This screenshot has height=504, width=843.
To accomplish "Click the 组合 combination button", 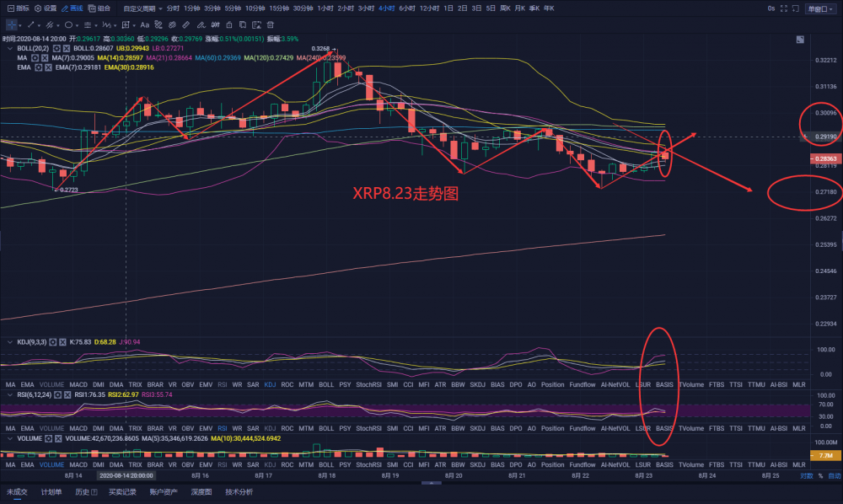I will pos(99,8).
